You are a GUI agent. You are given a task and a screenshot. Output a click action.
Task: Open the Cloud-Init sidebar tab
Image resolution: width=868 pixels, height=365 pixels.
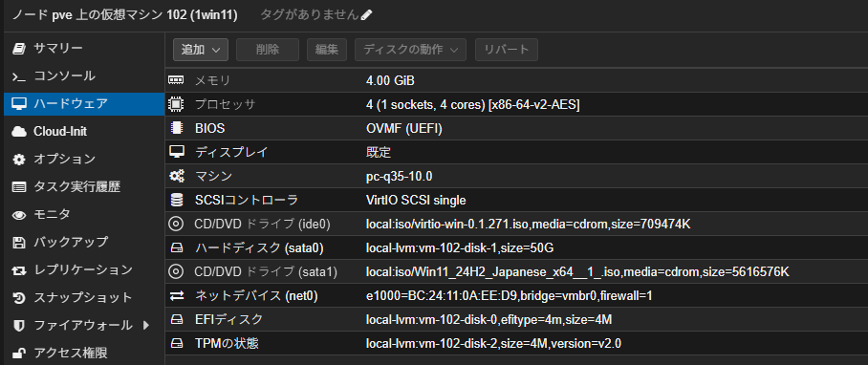83,132
